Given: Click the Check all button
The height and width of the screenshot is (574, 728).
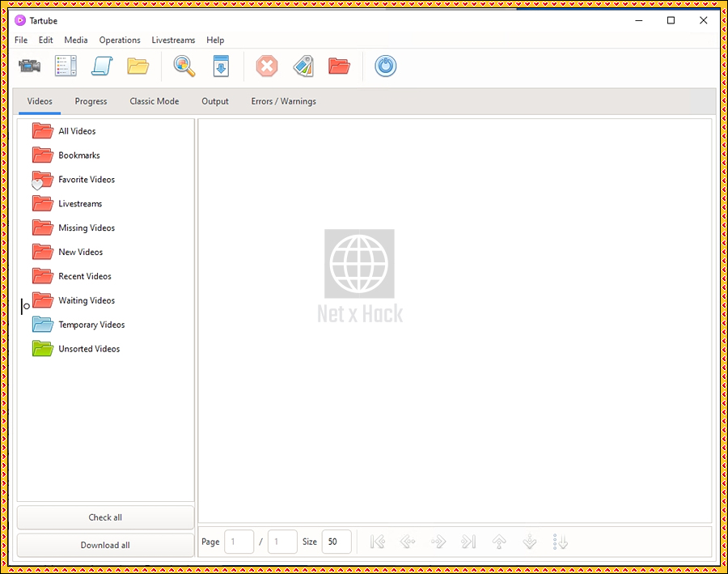Looking at the screenshot, I should 105,517.
